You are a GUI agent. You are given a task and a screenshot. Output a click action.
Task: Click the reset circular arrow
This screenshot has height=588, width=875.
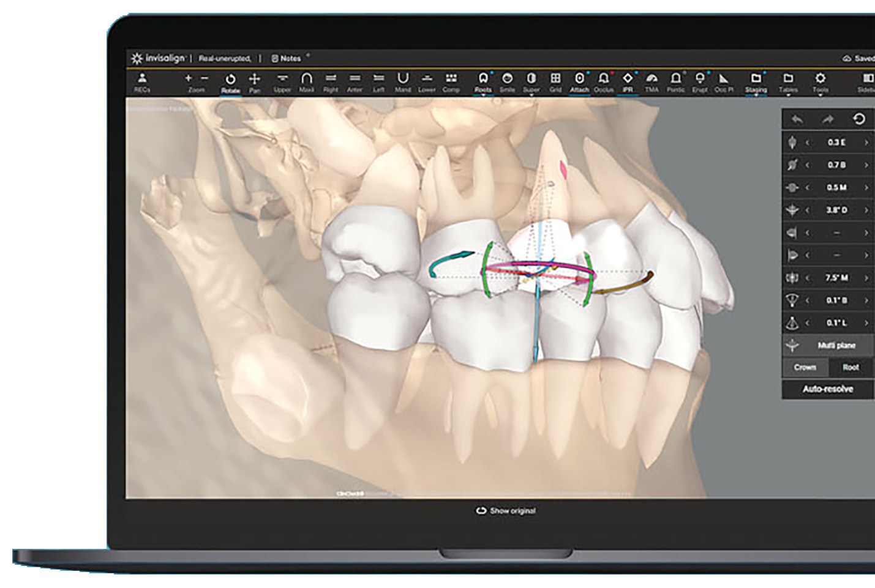click(860, 119)
